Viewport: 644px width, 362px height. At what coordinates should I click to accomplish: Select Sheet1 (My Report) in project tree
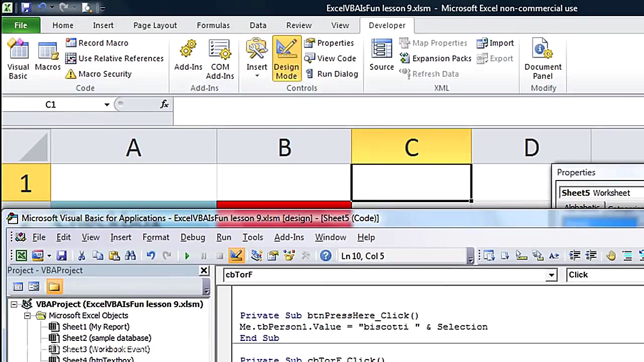coord(90,327)
